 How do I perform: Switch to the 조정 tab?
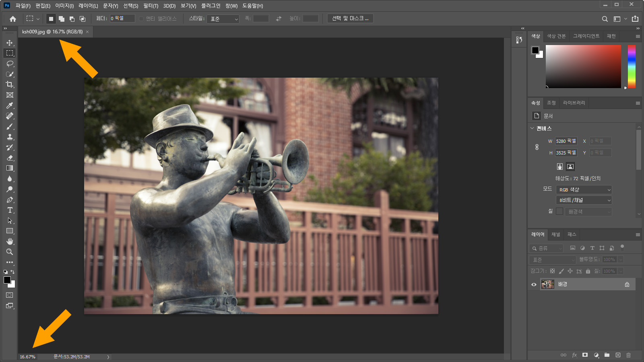(551, 103)
